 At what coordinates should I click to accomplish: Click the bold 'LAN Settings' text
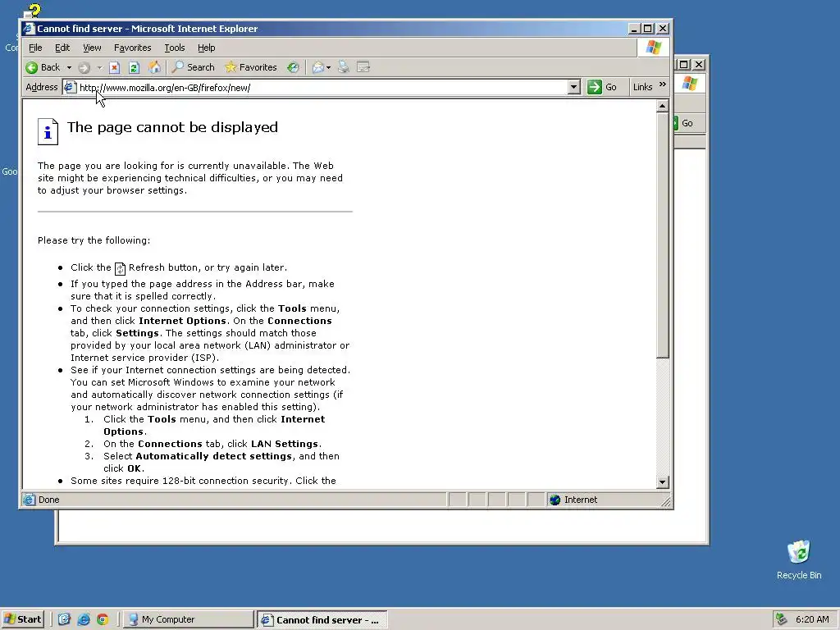[285, 444]
